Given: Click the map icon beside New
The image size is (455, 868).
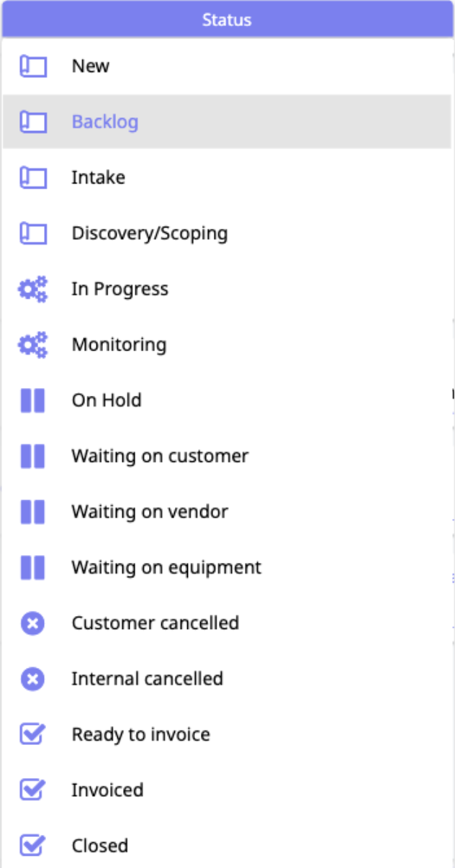Looking at the screenshot, I should point(32,66).
